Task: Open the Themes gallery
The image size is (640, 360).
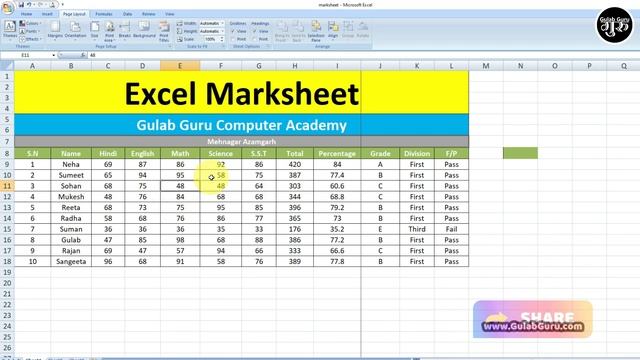Action: coord(10,31)
